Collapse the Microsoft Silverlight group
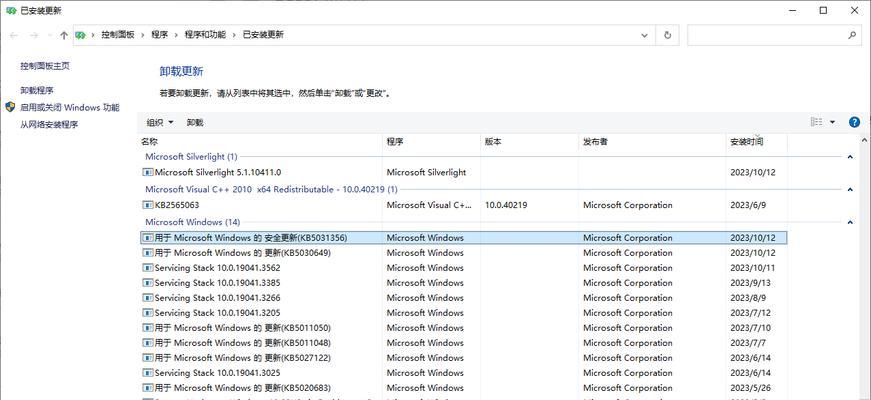Viewport: 871px width, 400px height. pyautogui.click(x=850, y=157)
